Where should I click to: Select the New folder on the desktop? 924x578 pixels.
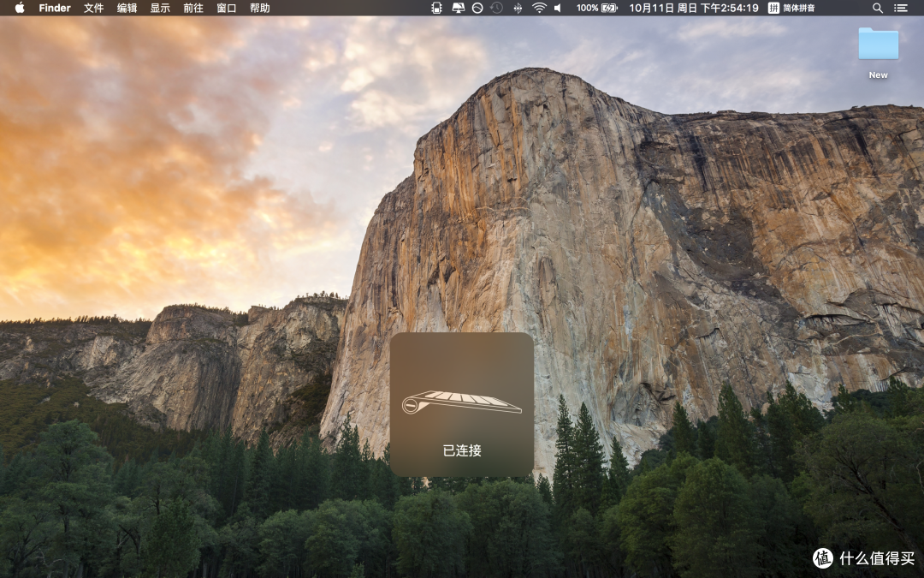[878, 44]
